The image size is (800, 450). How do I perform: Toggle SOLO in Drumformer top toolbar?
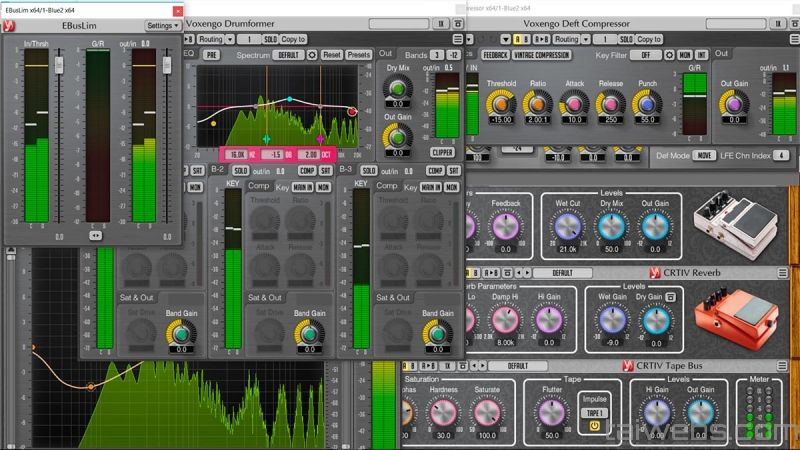[x=270, y=39]
